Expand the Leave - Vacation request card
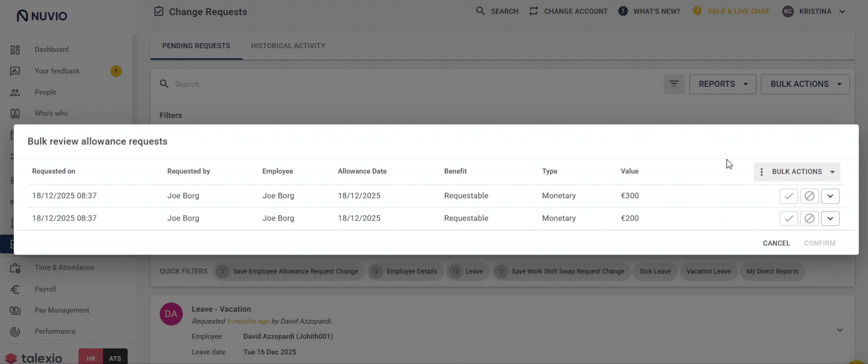Image resolution: width=868 pixels, height=364 pixels. click(839, 330)
